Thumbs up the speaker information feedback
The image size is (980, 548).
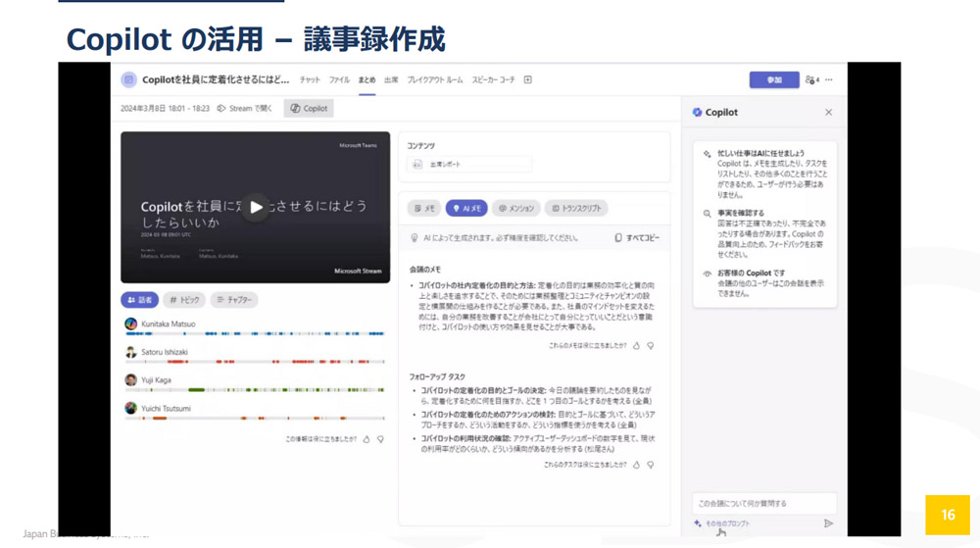point(367,439)
